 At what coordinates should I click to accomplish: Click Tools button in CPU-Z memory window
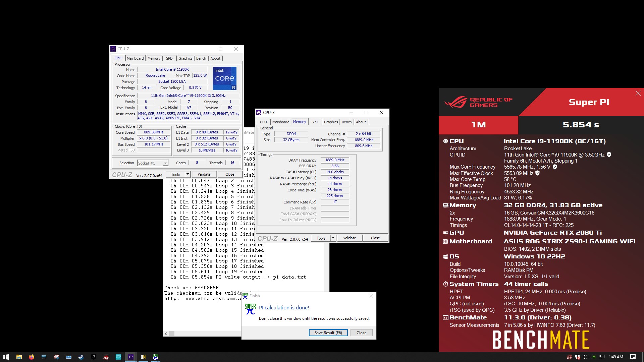[321, 238]
